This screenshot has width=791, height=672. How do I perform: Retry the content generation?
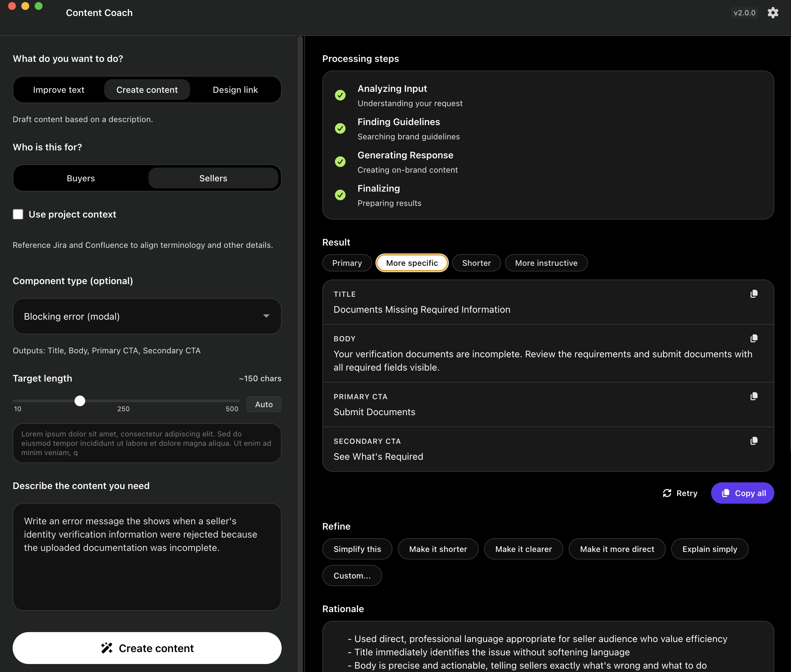[680, 493]
